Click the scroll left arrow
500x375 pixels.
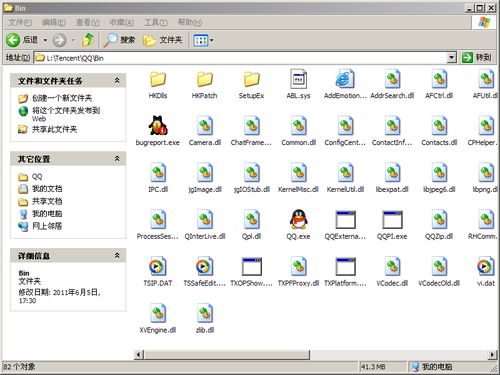coord(139,355)
